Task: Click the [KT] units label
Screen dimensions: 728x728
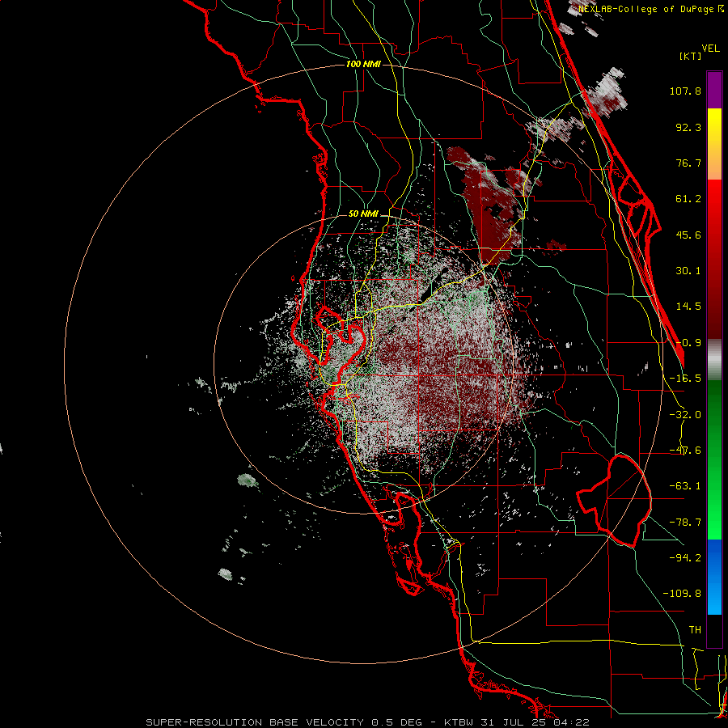Action: click(x=690, y=56)
